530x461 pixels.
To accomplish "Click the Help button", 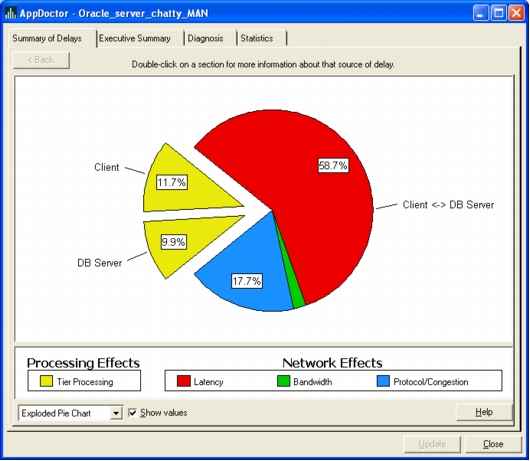I will [484, 412].
